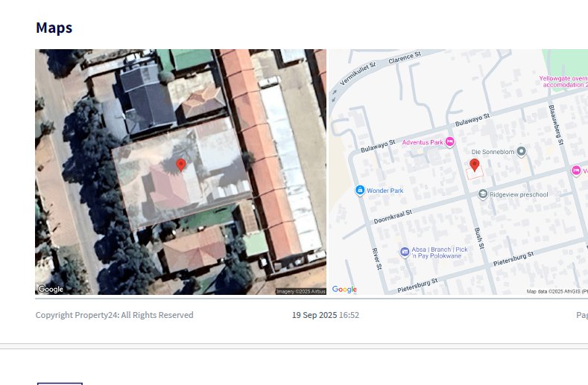
Task: Click the Copyright Property24 footer text
Action: [114, 315]
